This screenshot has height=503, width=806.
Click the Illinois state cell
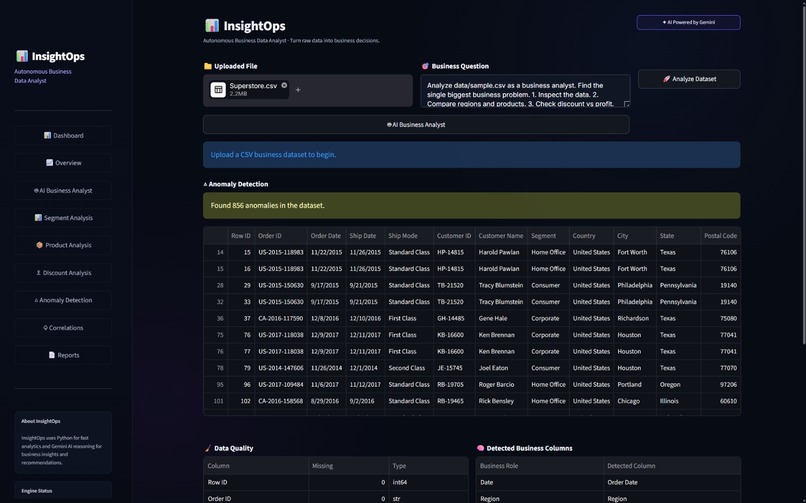point(678,401)
